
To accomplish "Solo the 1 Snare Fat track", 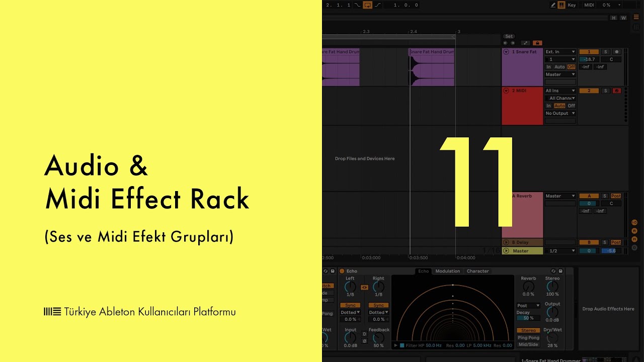I will [x=606, y=52].
